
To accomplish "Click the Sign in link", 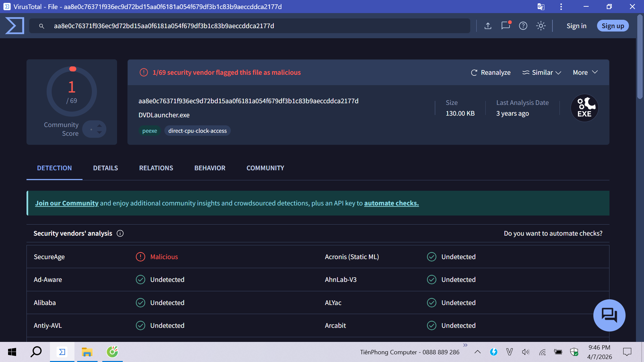I will coord(576,26).
